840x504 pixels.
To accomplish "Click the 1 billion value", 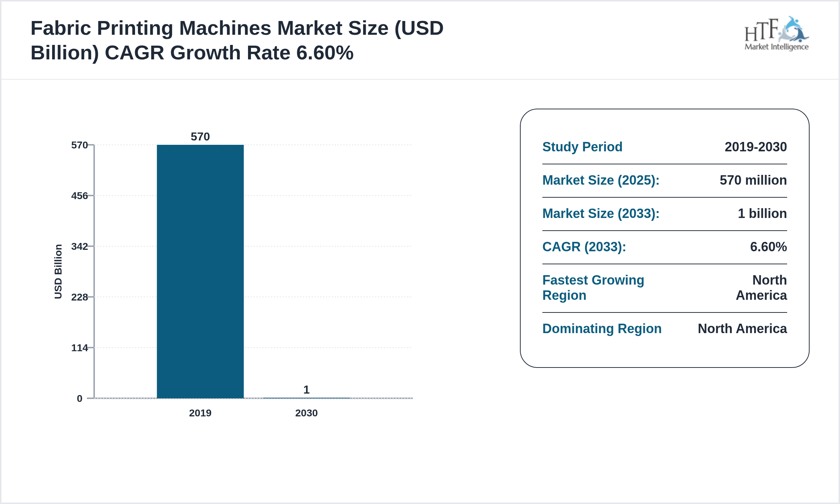I will pos(762,214).
